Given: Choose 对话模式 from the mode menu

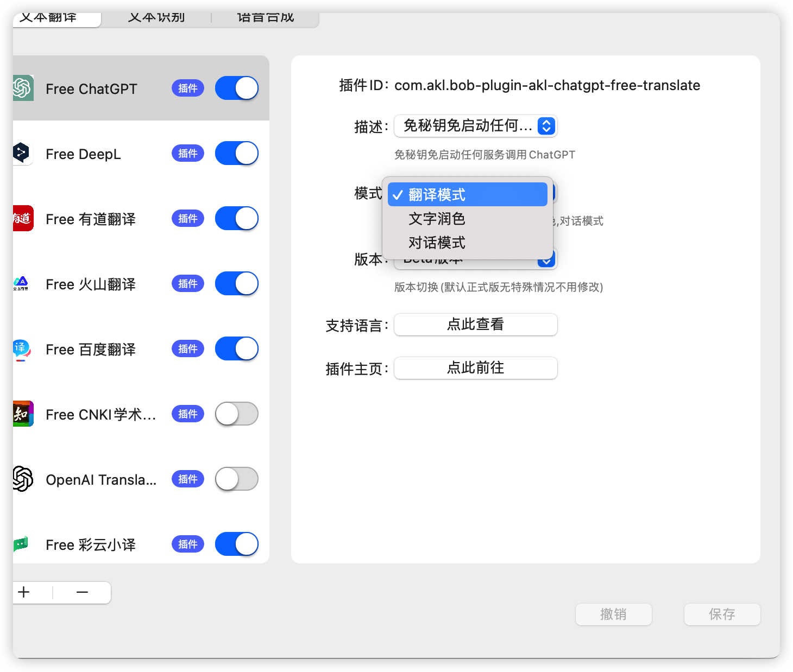Looking at the screenshot, I should coord(468,242).
